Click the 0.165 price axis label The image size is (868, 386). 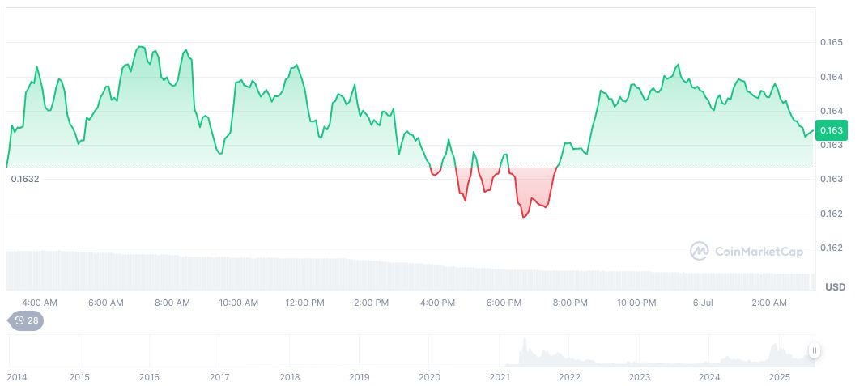(830, 42)
